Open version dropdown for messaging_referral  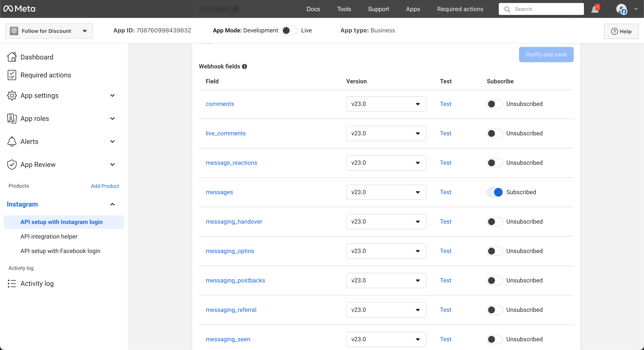tap(386, 310)
